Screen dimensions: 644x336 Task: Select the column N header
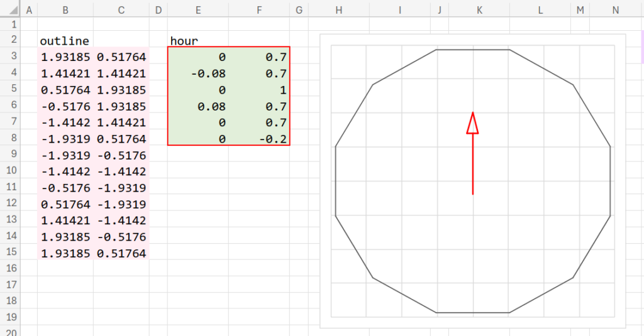pos(615,9)
